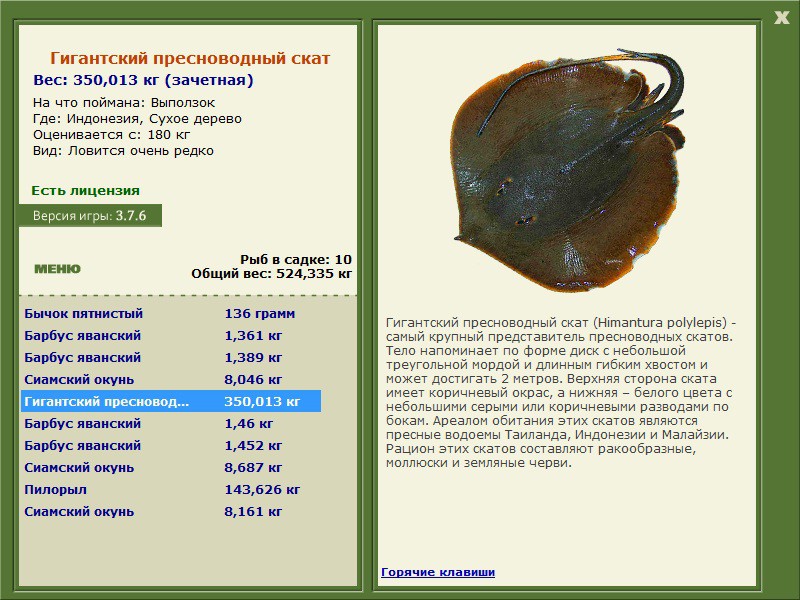Click the title Гигантский пресноводный скат
This screenshot has width=800, height=600.
190,58
